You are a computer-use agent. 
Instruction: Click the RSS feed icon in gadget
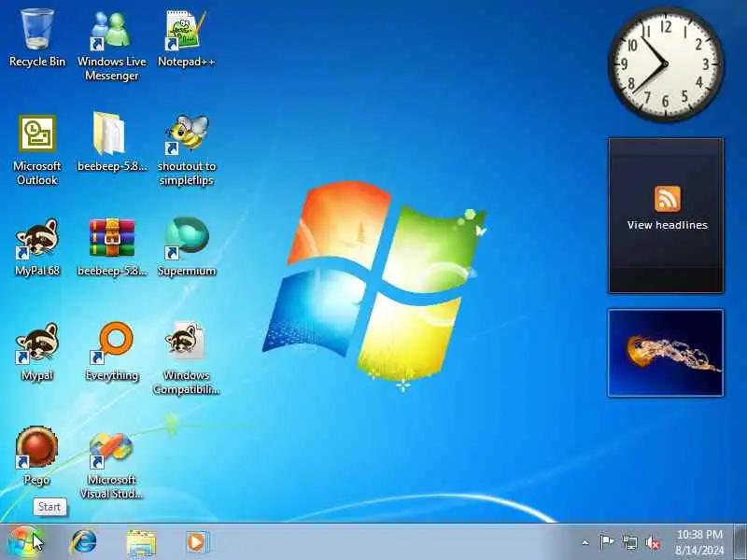click(x=667, y=199)
